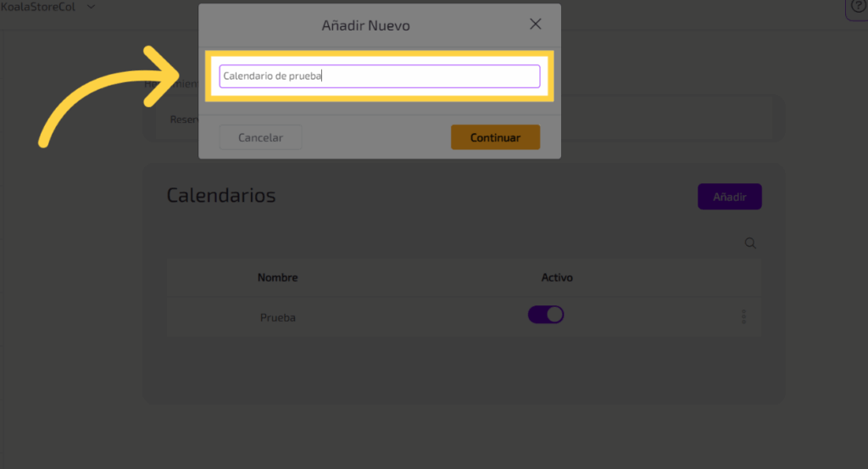
Task: Close the Añadir Nuevo dialog with X
Action: (535, 25)
